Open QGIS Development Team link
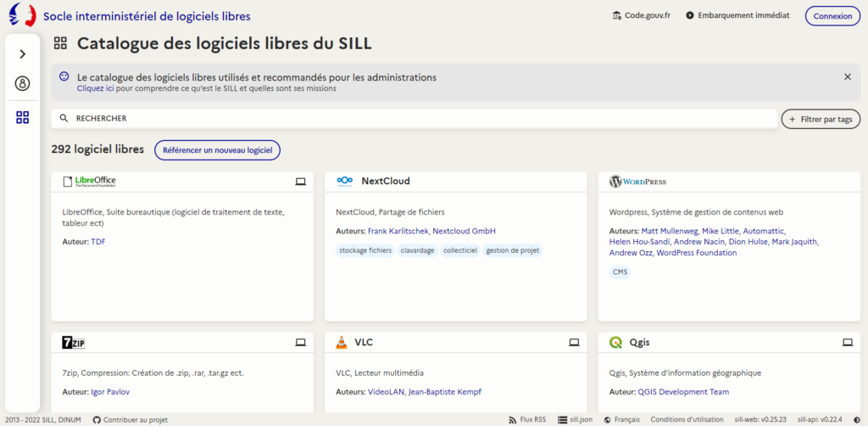 click(x=683, y=392)
